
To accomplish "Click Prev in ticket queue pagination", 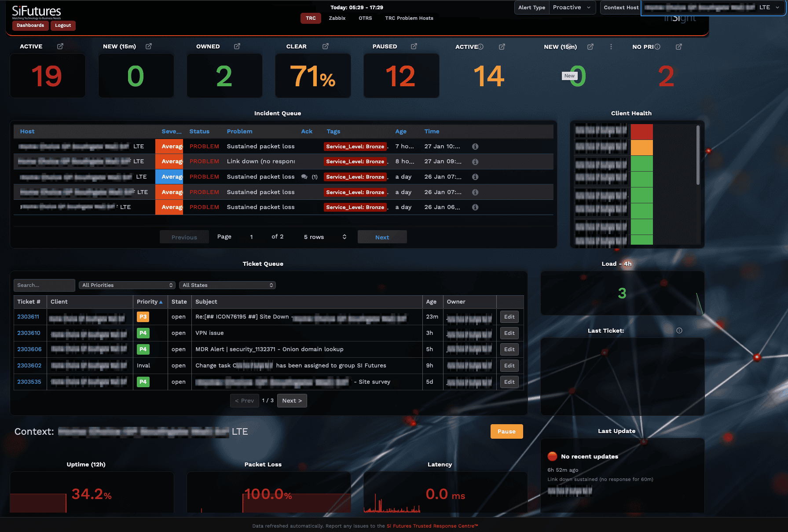I will [244, 400].
